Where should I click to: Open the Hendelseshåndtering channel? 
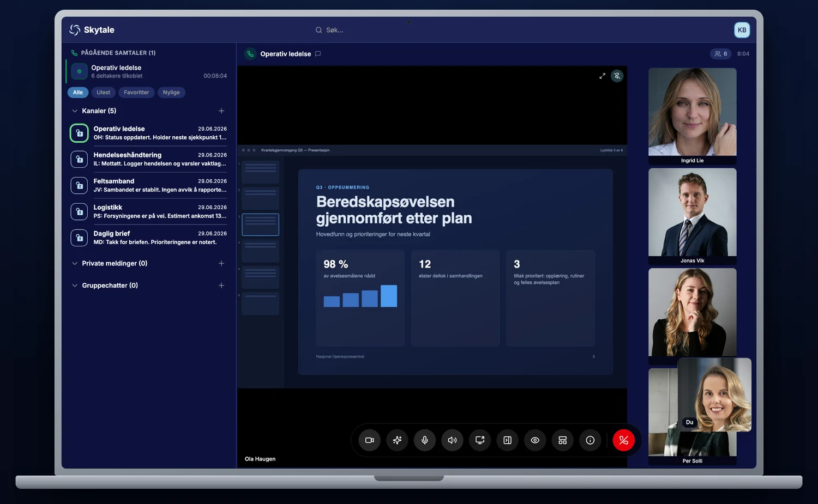click(148, 159)
